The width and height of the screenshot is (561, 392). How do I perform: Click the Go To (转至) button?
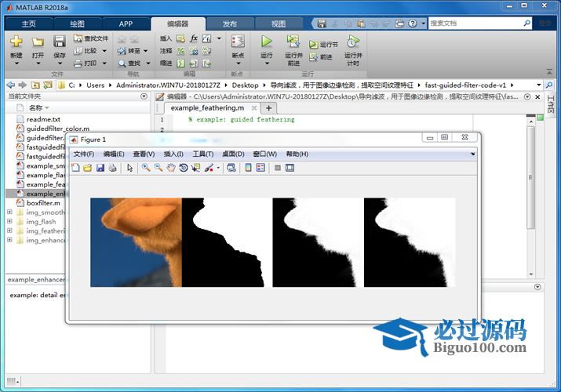(129, 51)
